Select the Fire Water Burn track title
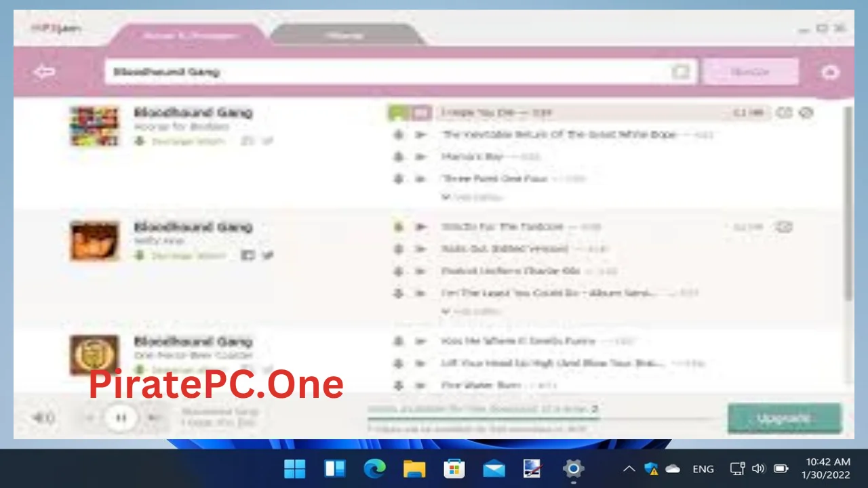 click(x=481, y=386)
